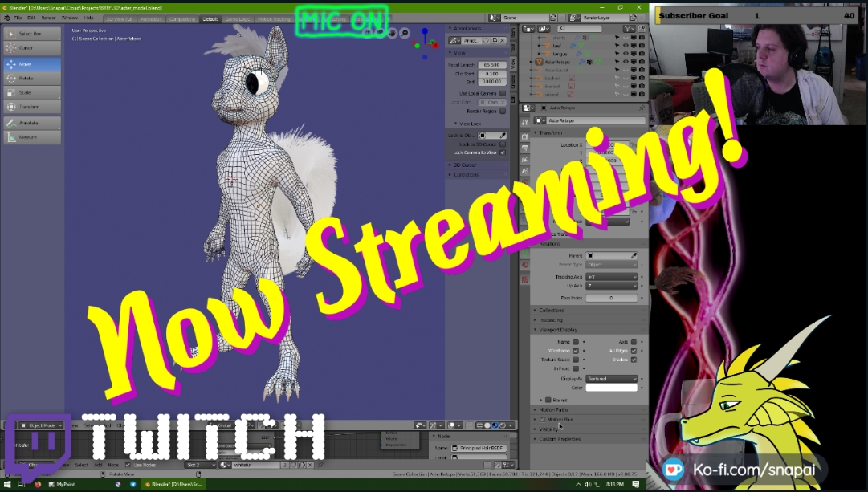
Task: Toggle Shadow checkbox
Action: pos(634,360)
